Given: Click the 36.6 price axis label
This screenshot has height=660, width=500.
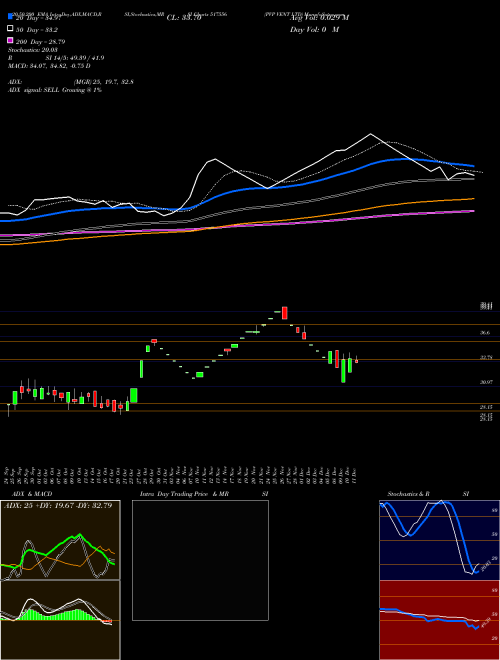Looking at the screenshot, I should pyautogui.click(x=485, y=333).
